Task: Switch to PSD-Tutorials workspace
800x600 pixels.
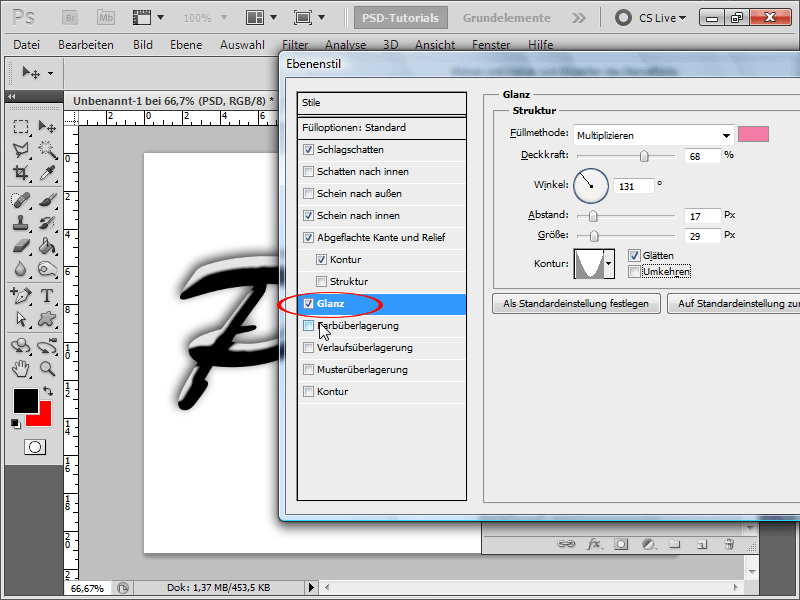Action: [x=401, y=18]
